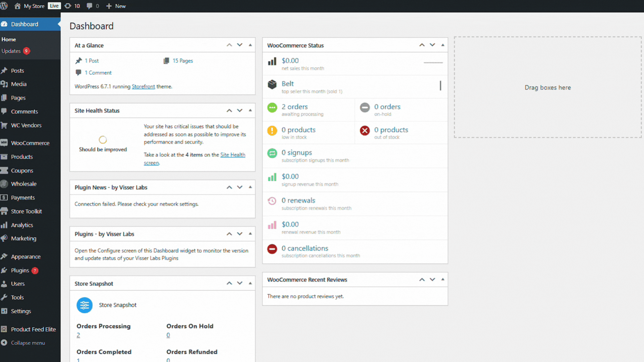Click the red out of stock icon
The width and height of the screenshot is (644, 362).
coord(365,131)
